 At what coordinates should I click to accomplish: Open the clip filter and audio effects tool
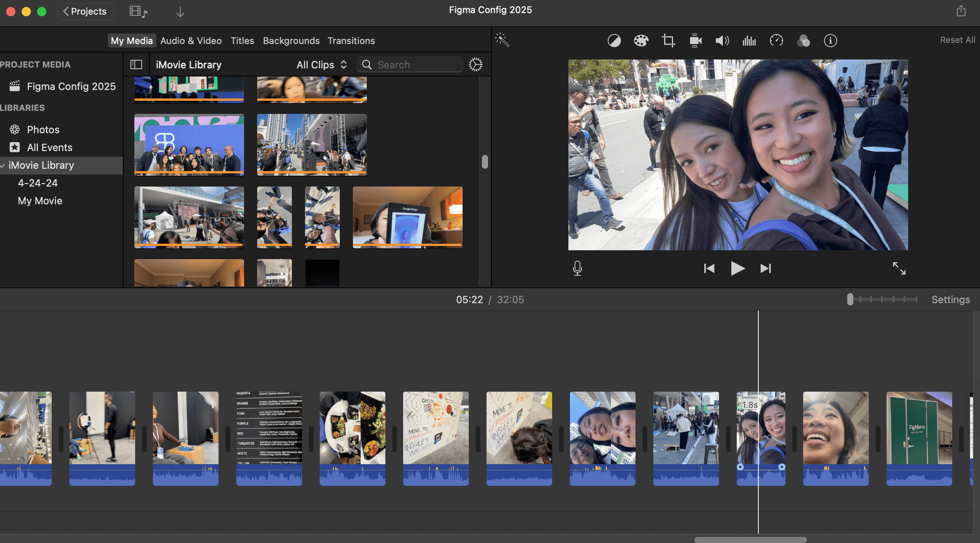coord(804,41)
